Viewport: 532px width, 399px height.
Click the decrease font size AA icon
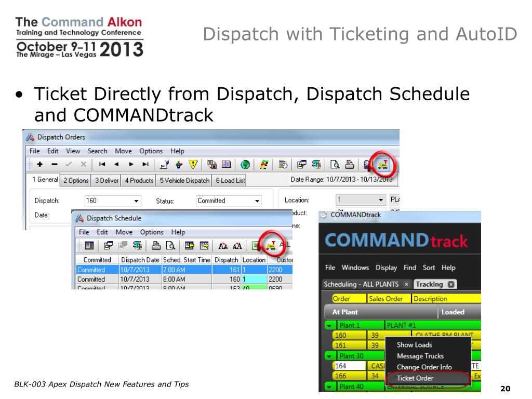tap(223, 246)
